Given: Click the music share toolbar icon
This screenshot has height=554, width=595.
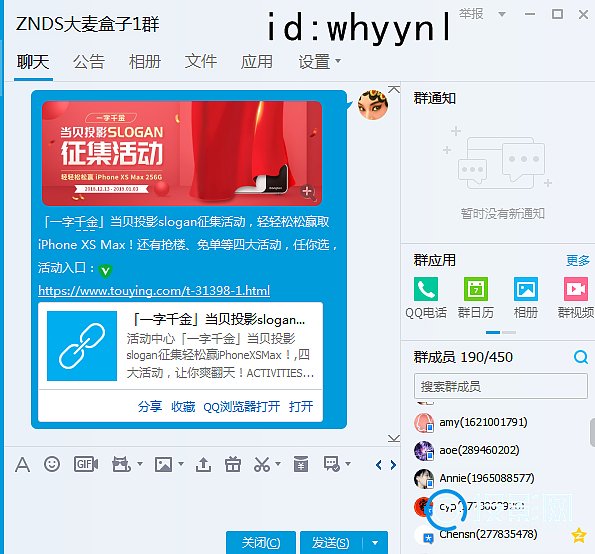Looking at the screenshot, I should [x=121, y=464].
